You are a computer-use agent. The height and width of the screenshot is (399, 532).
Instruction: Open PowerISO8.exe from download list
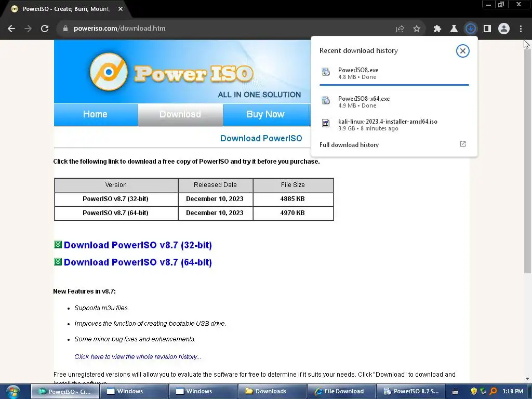point(394,73)
